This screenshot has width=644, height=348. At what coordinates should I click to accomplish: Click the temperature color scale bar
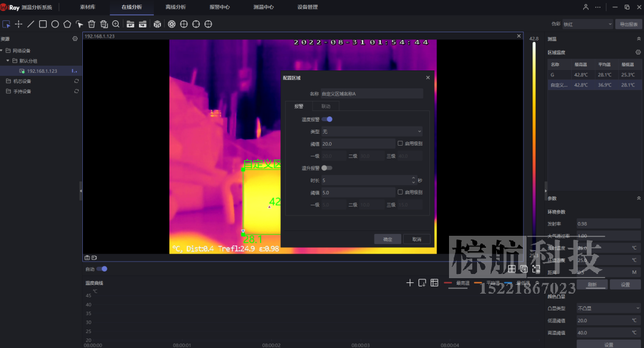point(534,146)
